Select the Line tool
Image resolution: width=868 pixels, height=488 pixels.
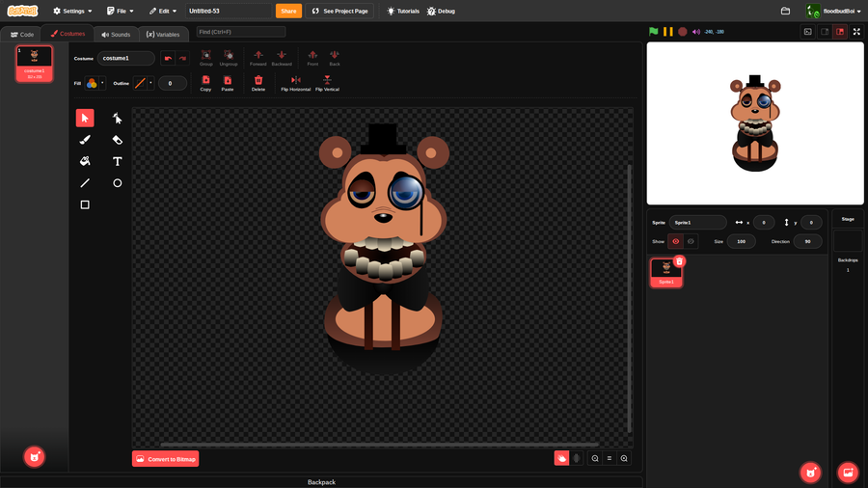(85, 182)
